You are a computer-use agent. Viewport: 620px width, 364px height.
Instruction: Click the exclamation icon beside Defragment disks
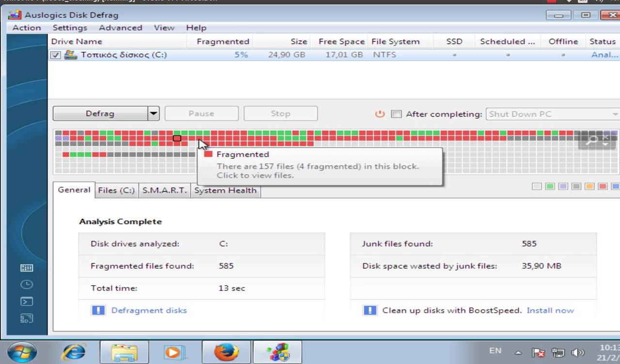click(98, 310)
